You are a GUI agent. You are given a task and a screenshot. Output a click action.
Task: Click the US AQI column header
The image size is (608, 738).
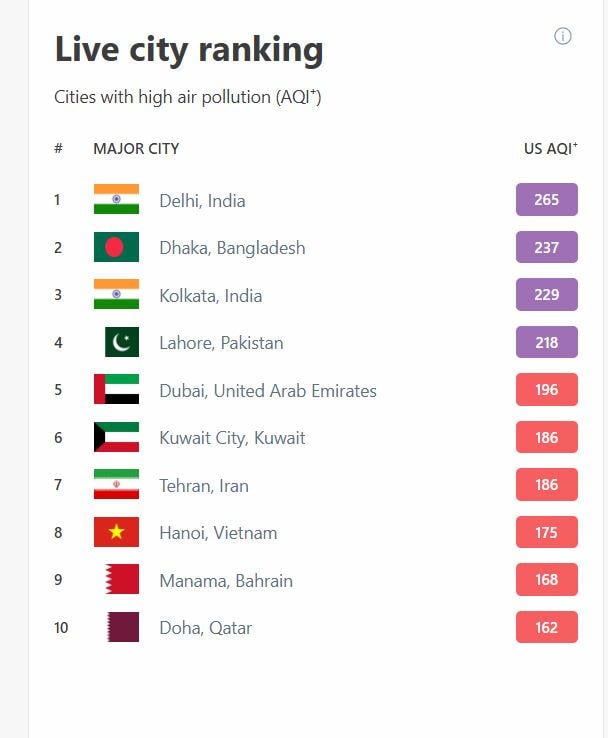click(x=550, y=149)
